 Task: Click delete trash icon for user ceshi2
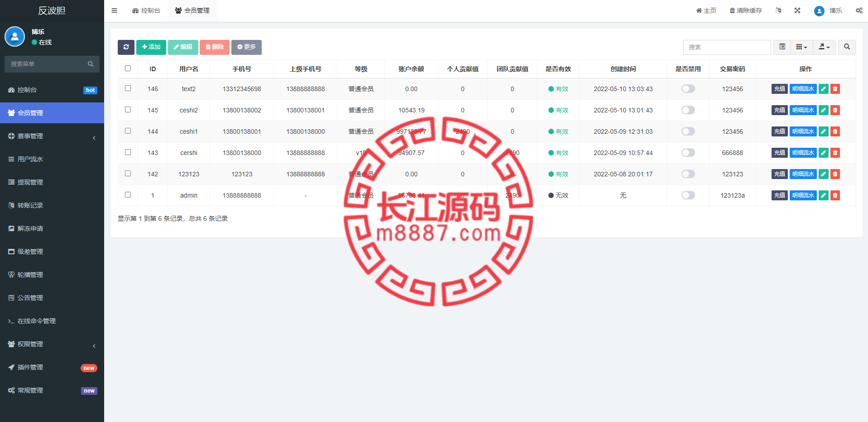point(835,110)
